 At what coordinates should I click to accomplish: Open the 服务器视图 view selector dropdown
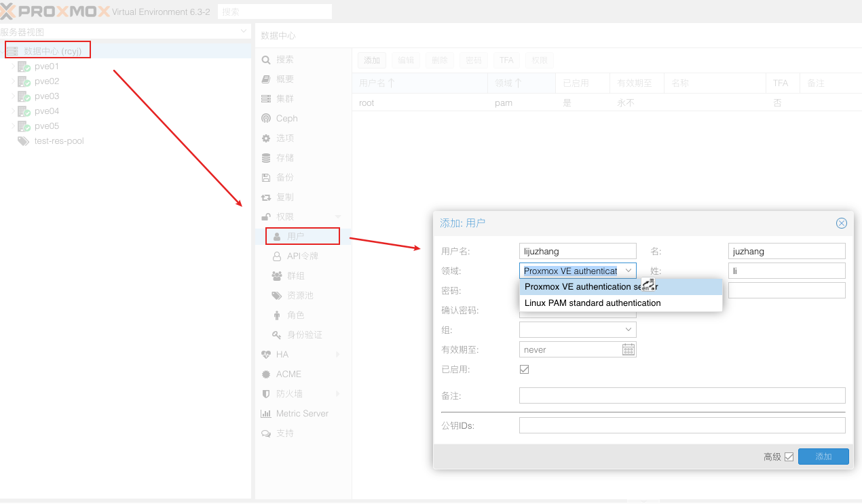(244, 32)
